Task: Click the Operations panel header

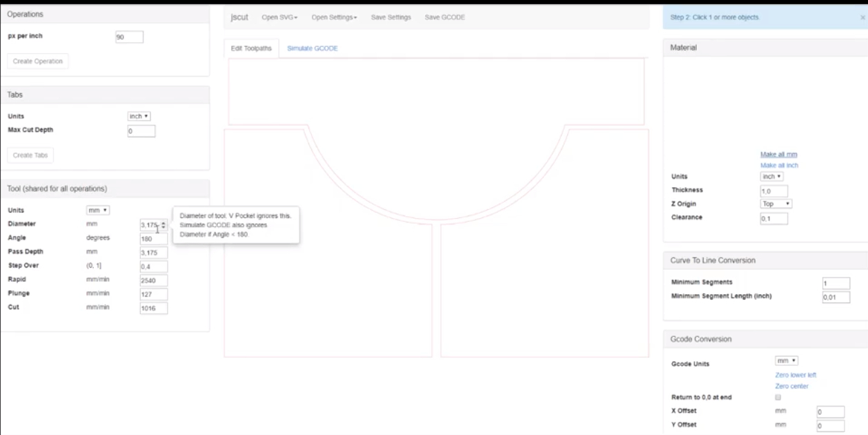Action: 104,14
